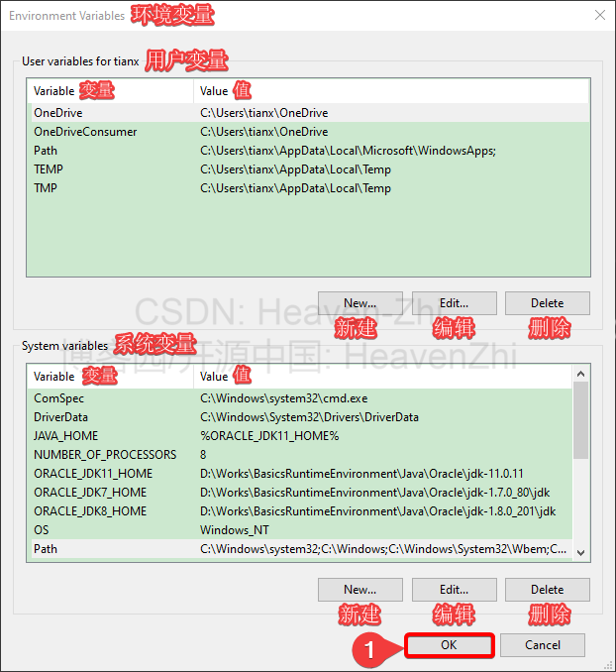Select the user Path variable
Screen dimensions: 616x672
coord(308,151)
